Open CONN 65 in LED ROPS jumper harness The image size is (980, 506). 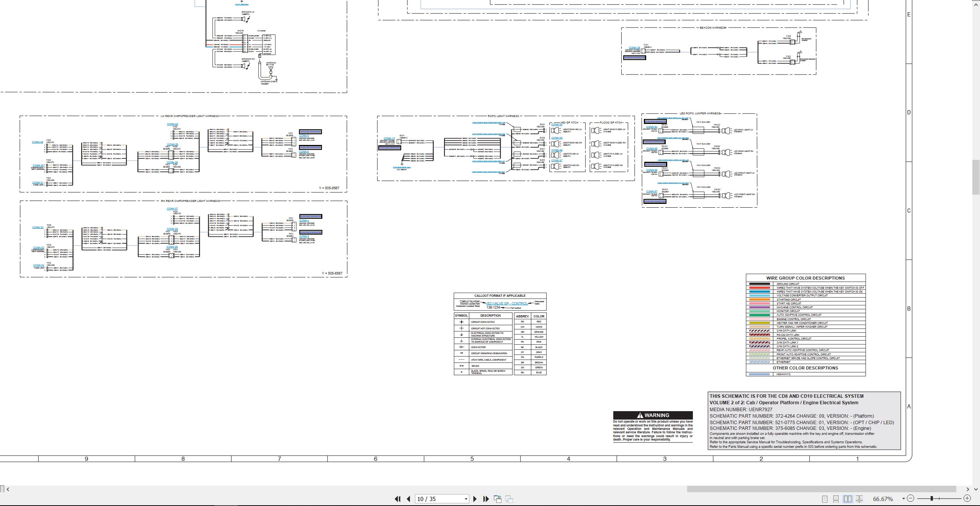click(x=652, y=149)
